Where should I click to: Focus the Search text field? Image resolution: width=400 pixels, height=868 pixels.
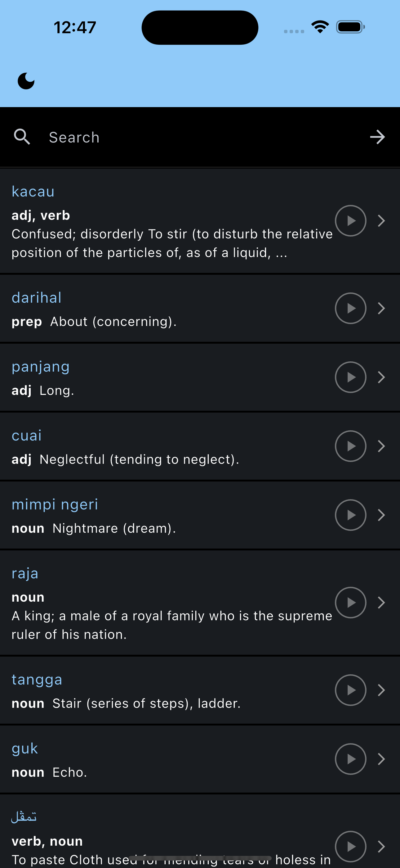click(202, 137)
